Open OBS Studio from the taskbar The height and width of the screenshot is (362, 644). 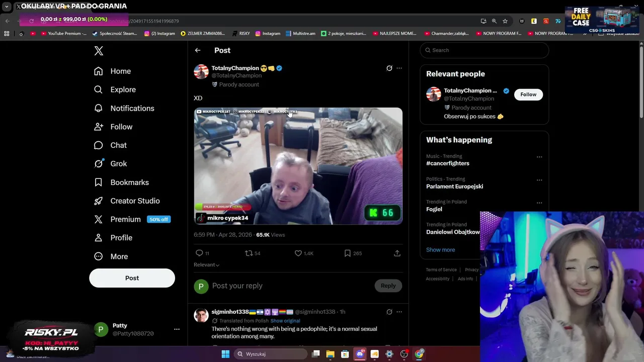(404, 354)
